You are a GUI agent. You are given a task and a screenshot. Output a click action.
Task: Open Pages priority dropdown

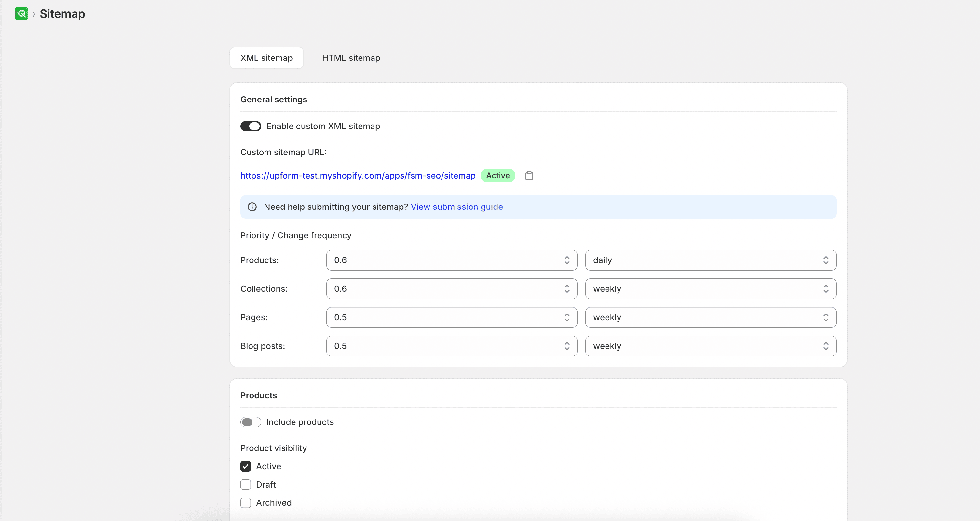pyautogui.click(x=452, y=317)
